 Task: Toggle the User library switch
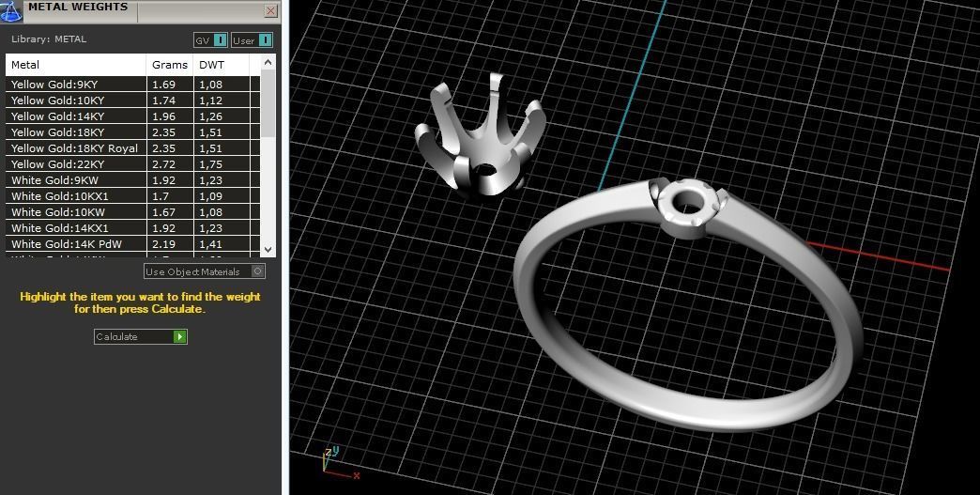point(252,40)
